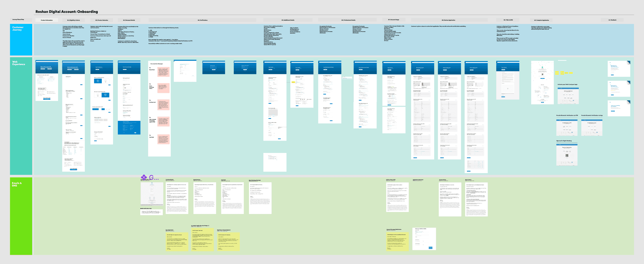Image resolution: width=644 pixels, height=264 pixels.
Task: Open the Personal Details web screen frame
Action: coord(129,97)
